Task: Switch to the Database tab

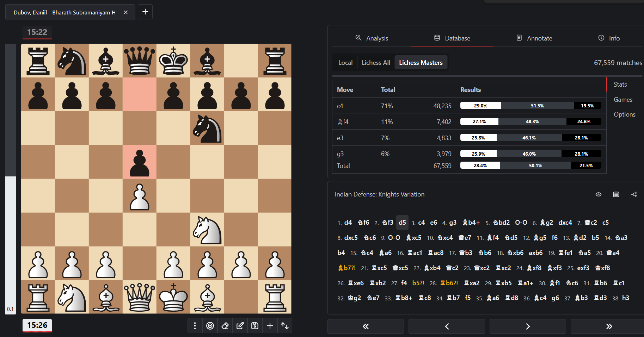Action: coord(452,38)
